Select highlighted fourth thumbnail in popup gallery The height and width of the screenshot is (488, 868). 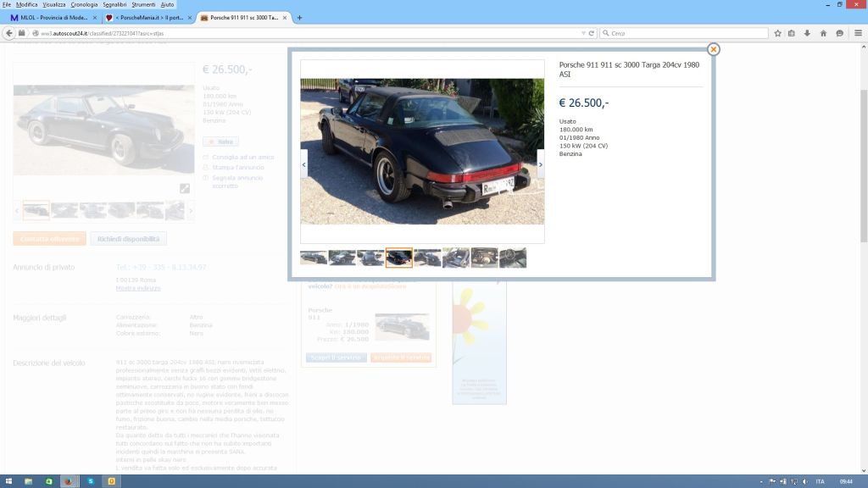[x=399, y=258]
